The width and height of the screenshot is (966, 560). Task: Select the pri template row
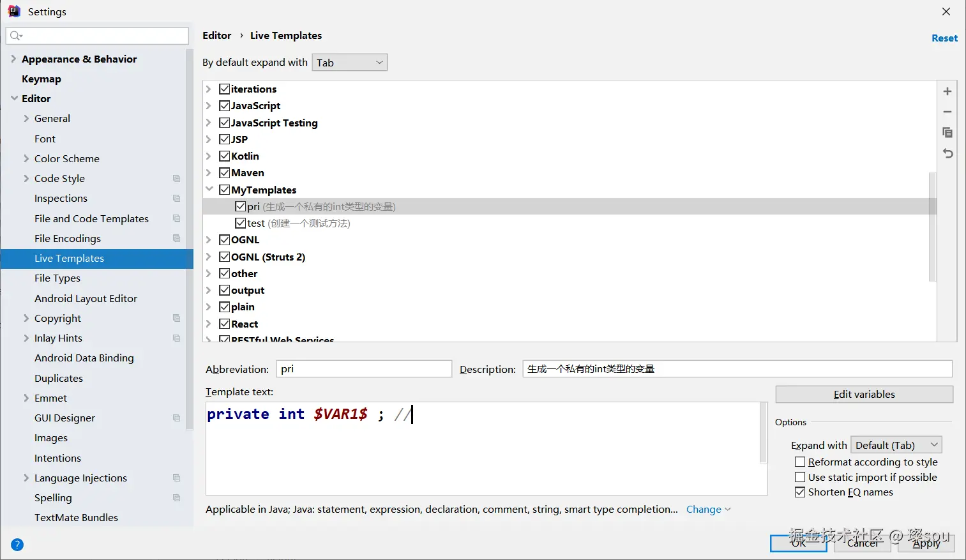coord(570,206)
